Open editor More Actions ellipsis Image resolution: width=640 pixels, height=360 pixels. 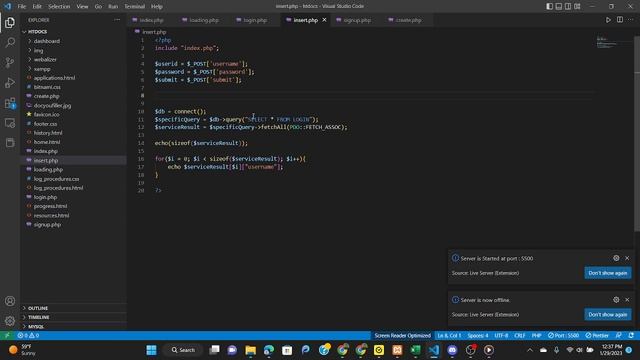click(631, 20)
